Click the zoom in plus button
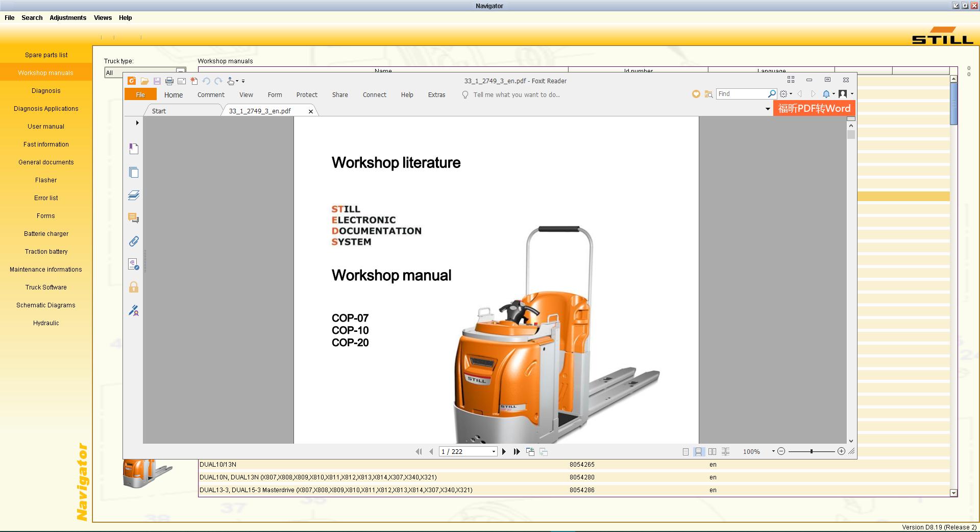Viewport: 980px width, 532px height. [841, 451]
